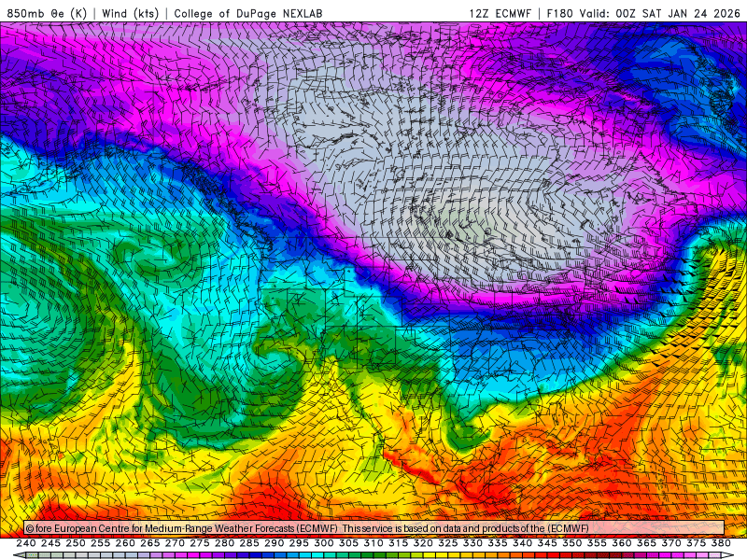This screenshot has width=747, height=560.
Task: Click the 355 value on the color scale
Action: pos(597,543)
